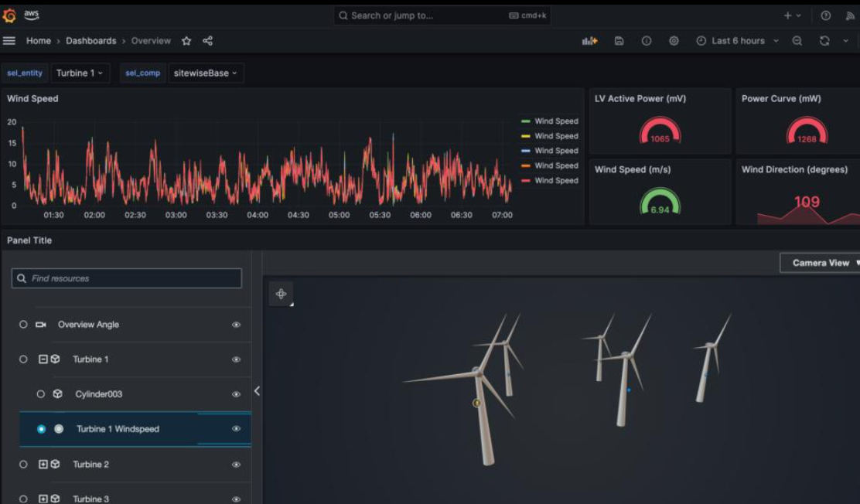The width and height of the screenshot is (860, 504).
Task: Click the Turbine 1 Windspeed tag icon
Action: pos(59,429)
